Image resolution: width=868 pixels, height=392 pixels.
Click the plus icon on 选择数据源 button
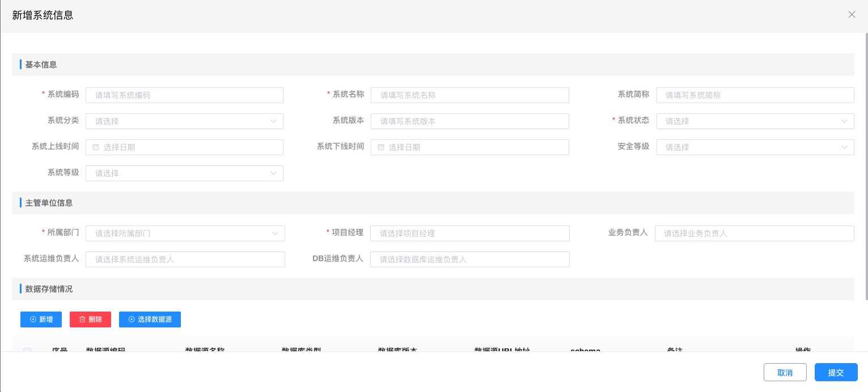point(132,319)
